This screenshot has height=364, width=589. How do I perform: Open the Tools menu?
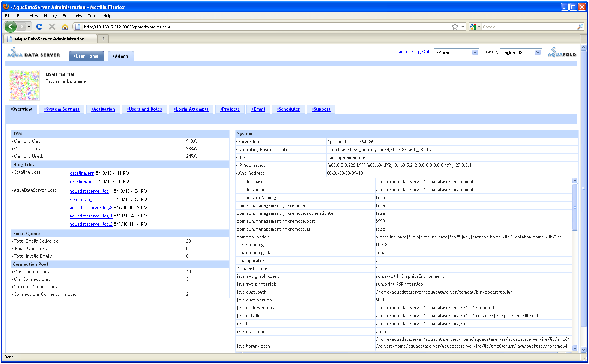tap(93, 16)
